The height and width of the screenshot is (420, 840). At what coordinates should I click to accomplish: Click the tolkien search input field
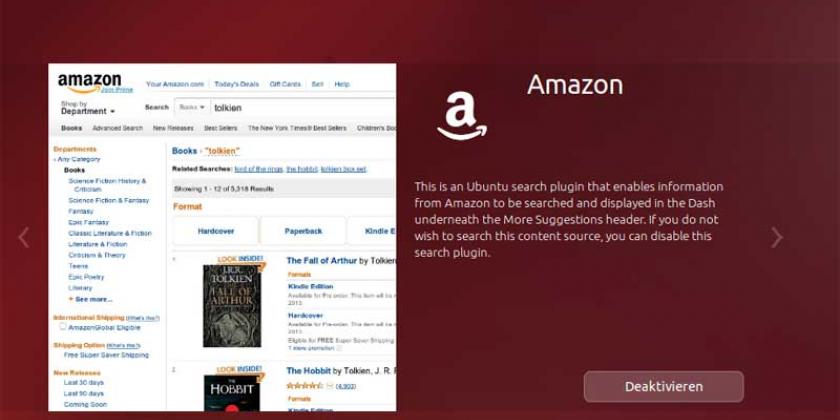(x=303, y=107)
